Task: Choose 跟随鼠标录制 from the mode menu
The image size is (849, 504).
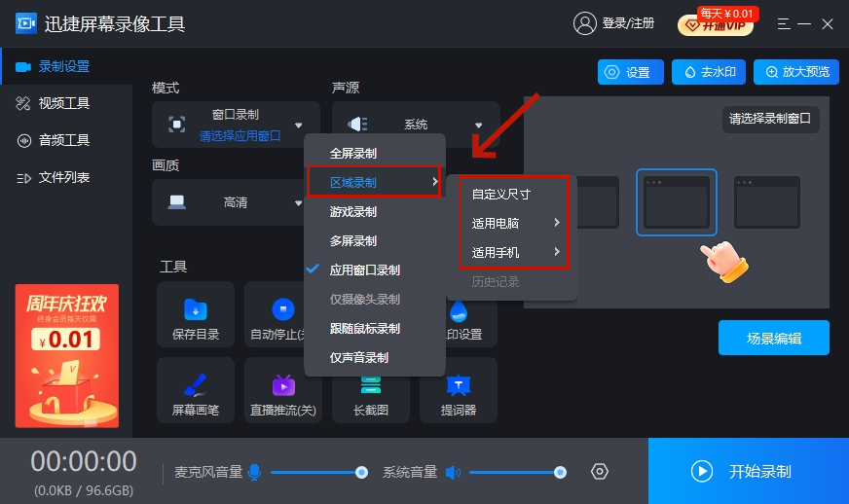Action: click(x=375, y=329)
